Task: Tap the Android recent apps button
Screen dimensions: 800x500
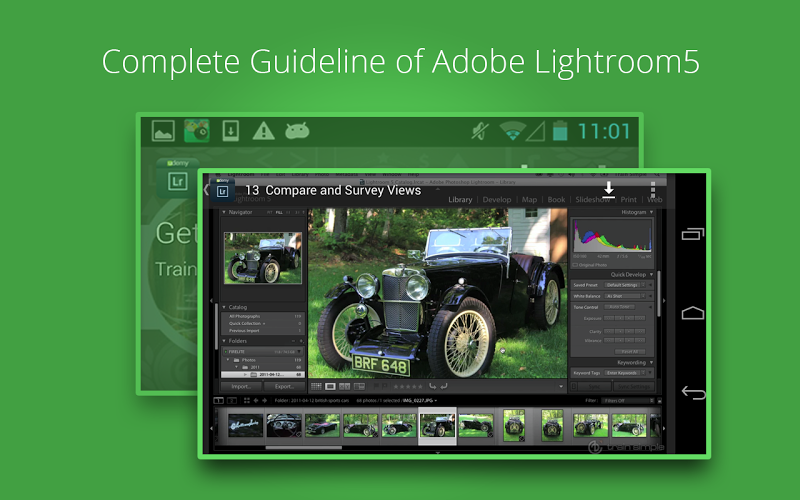Action: coord(692,234)
